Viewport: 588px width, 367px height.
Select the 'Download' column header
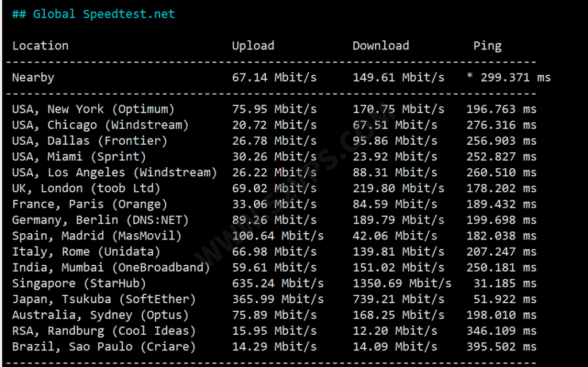coord(381,46)
